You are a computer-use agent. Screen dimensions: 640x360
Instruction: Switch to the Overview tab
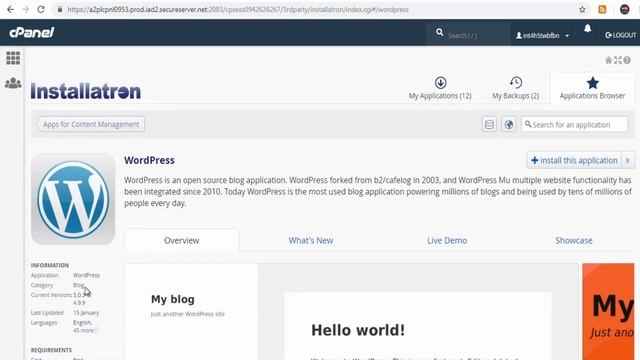182,240
